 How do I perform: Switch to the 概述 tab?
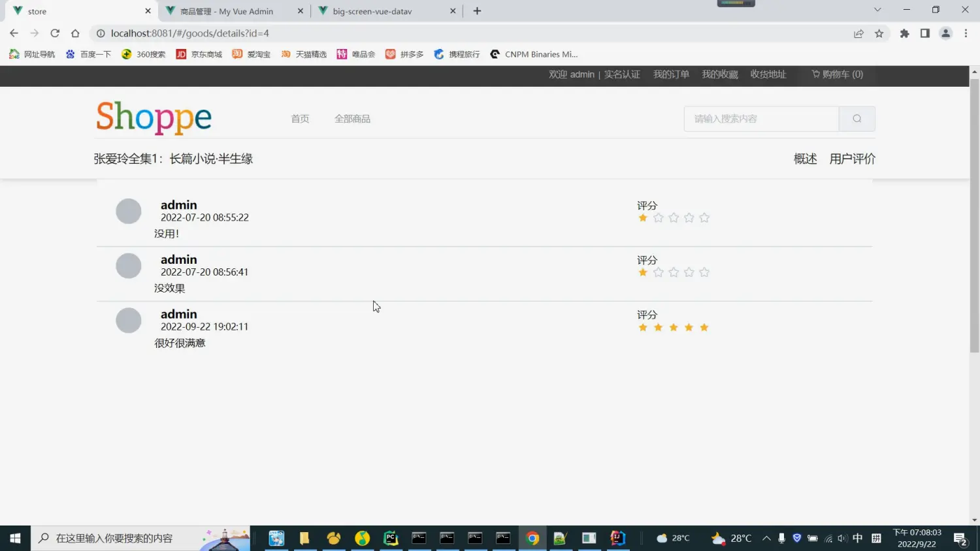pos(805,159)
